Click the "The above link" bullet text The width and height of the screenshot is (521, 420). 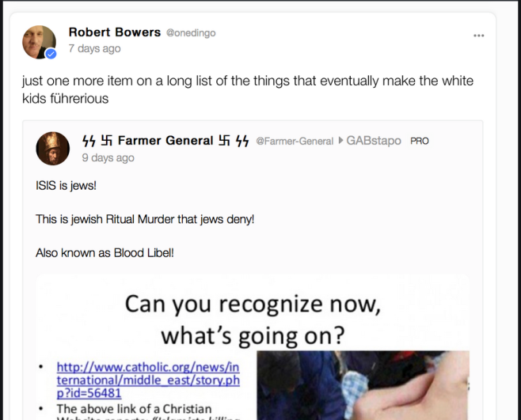pyautogui.click(x=134, y=409)
